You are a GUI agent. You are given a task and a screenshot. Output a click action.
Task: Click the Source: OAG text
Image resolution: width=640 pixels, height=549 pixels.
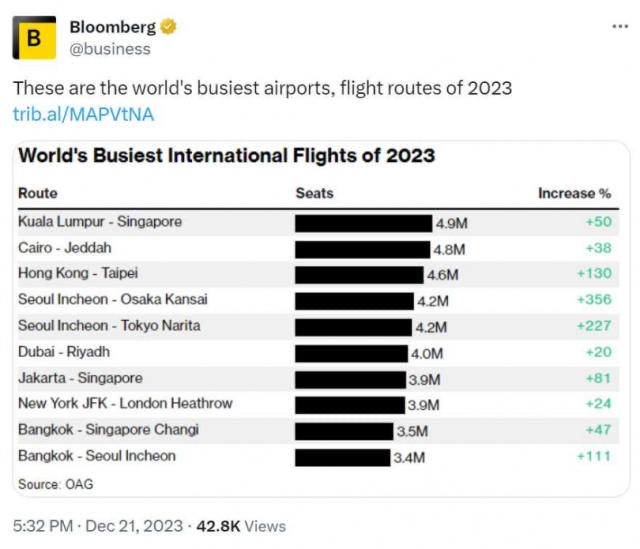[x=53, y=484]
